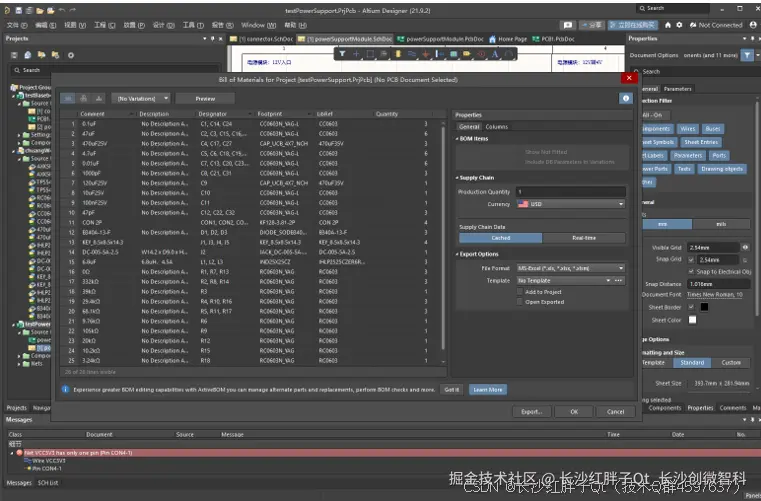
Task: Click the rectangle select tool in schematic toolbar
Action: point(370,54)
